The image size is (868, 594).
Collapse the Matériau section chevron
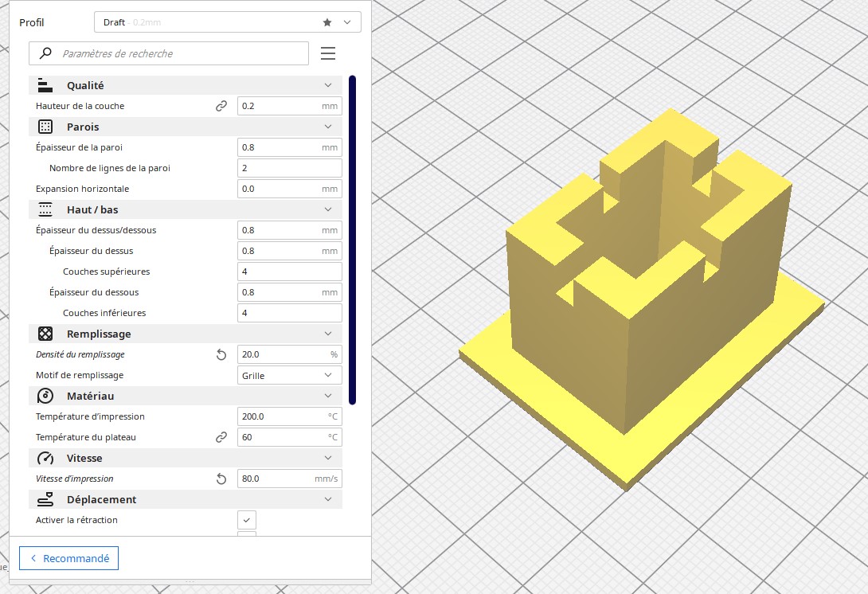point(328,396)
